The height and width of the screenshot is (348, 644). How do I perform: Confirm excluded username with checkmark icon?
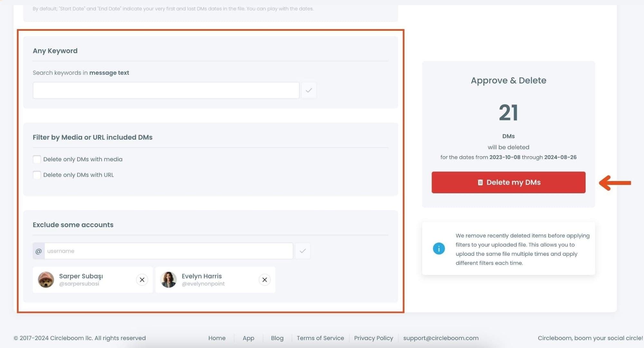[x=302, y=251]
